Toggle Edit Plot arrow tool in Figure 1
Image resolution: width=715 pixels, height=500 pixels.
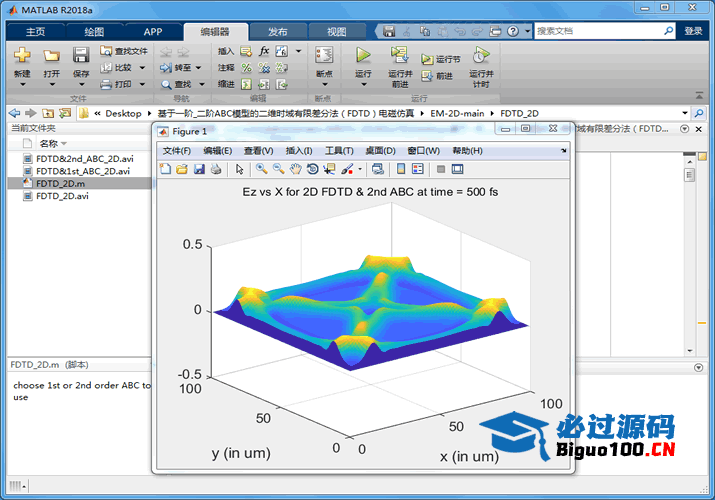click(x=239, y=169)
